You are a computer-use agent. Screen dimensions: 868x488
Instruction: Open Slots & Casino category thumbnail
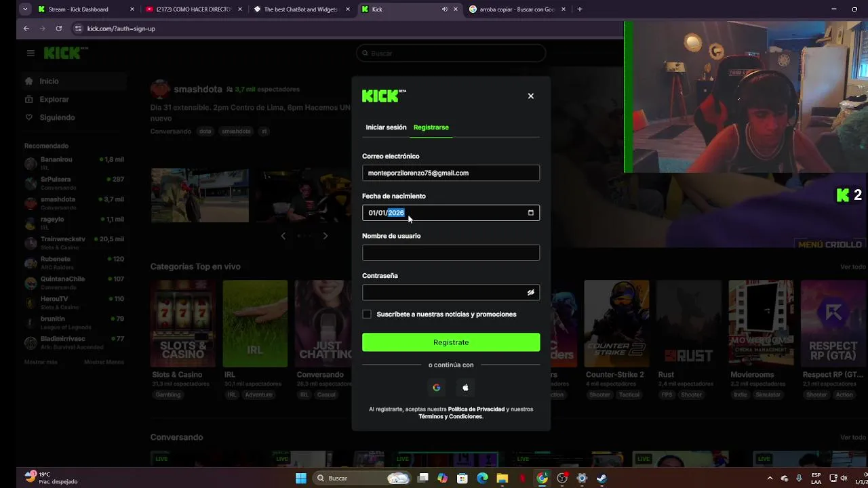coord(183,323)
